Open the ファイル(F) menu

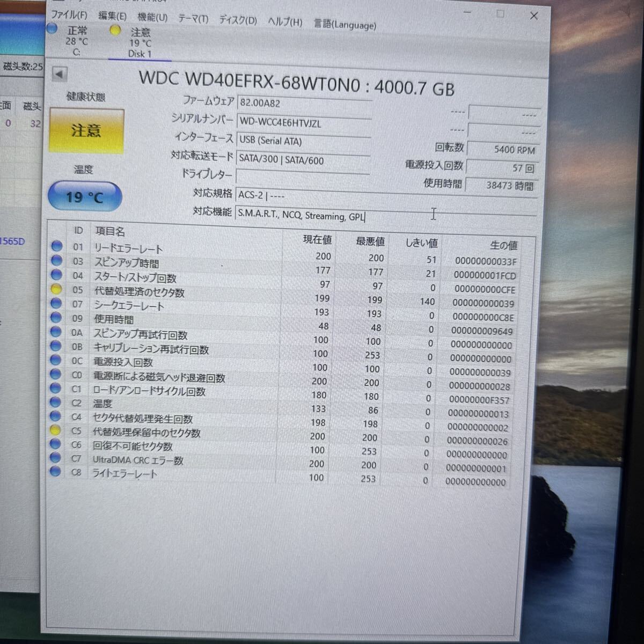[x=69, y=14]
